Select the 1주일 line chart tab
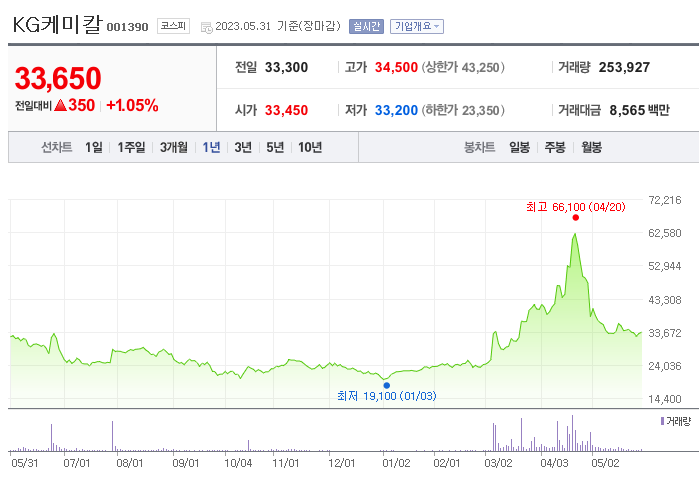This screenshot has width=699, height=487. click(x=131, y=147)
